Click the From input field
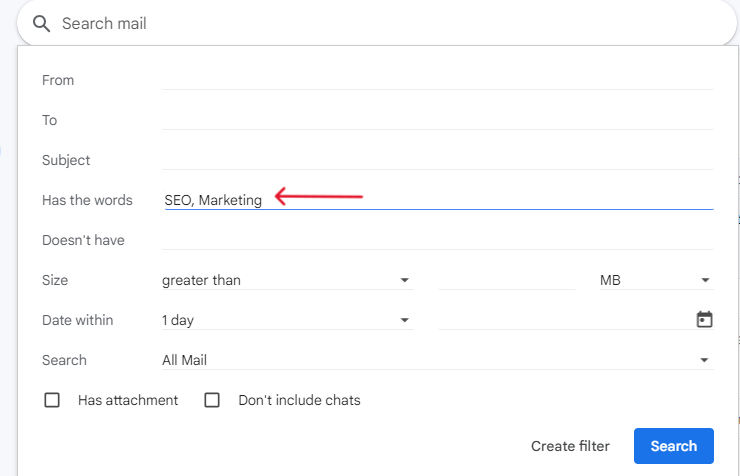The height and width of the screenshot is (476, 740). (x=437, y=80)
